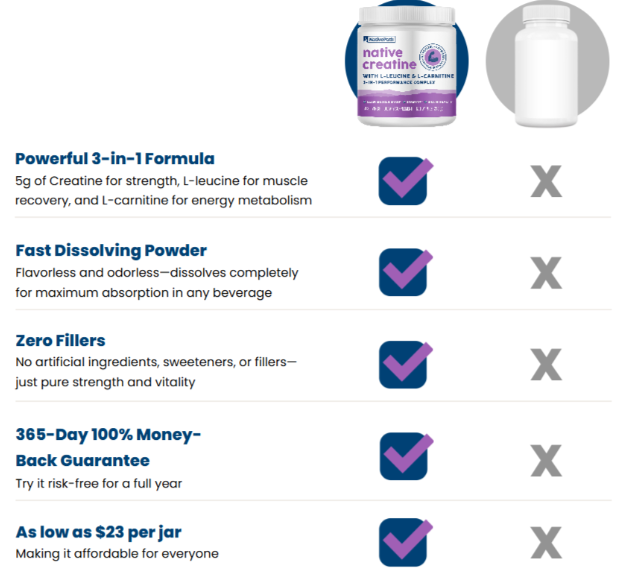Screen dimensions: 641x570
Task: Click the checkmark for Powerful 3-in-1 Formula
Action: [x=405, y=180]
